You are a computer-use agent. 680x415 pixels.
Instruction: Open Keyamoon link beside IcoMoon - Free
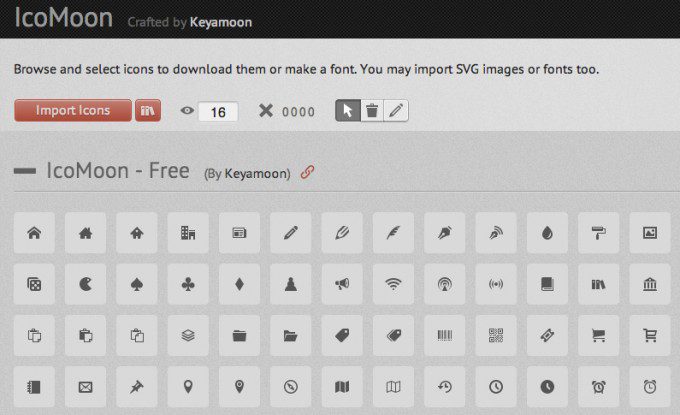click(x=257, y=173)
